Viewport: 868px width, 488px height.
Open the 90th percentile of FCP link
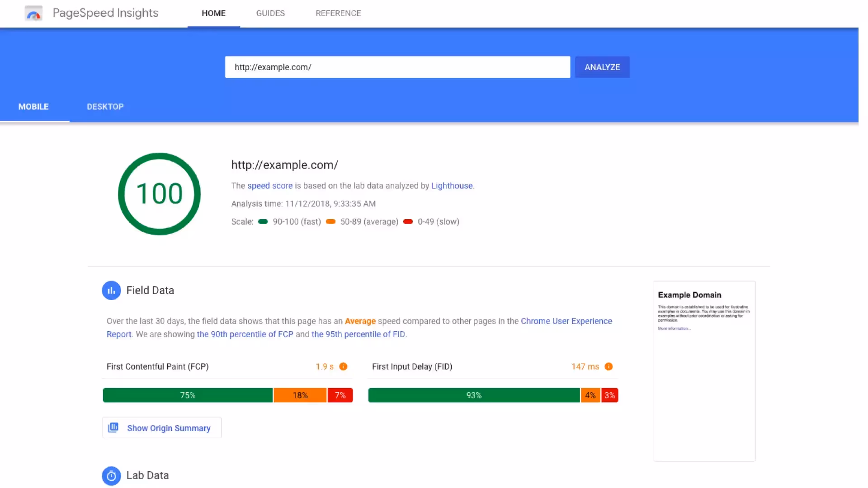tap(245, 334)
